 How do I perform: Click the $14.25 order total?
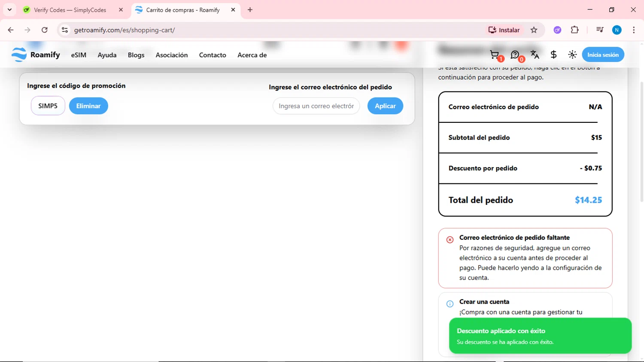click(588, 200)
